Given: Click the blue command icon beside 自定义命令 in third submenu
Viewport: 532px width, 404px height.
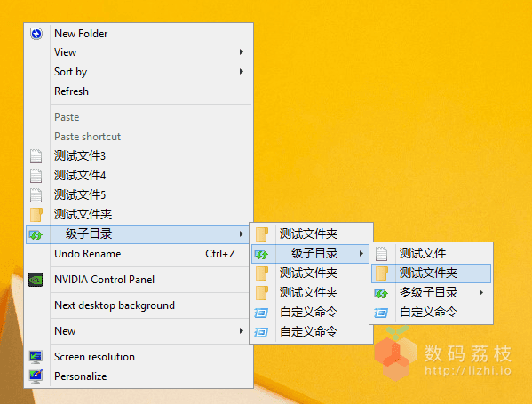Looking at the screenshot, I should (x=381, y=313).
